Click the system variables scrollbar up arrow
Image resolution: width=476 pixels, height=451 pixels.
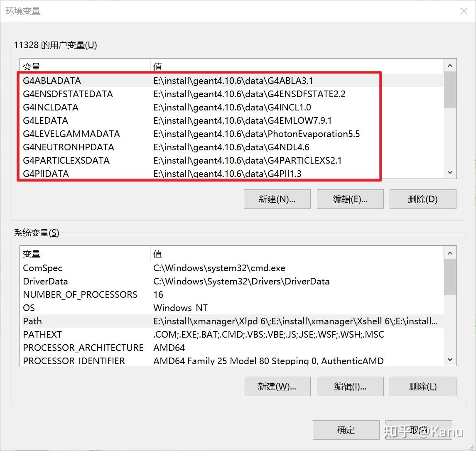click(450, 252)
